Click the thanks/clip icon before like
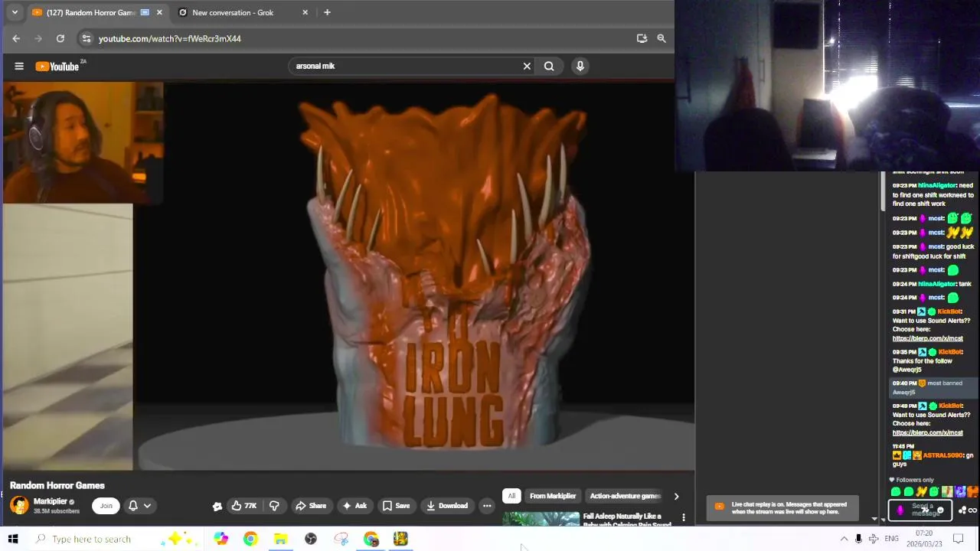This screenshot has width=980, height=551. 217,506
